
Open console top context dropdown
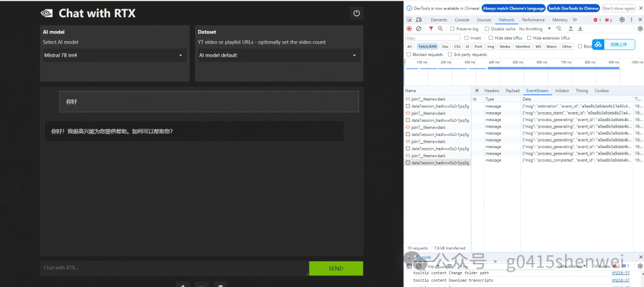point(434,266)
